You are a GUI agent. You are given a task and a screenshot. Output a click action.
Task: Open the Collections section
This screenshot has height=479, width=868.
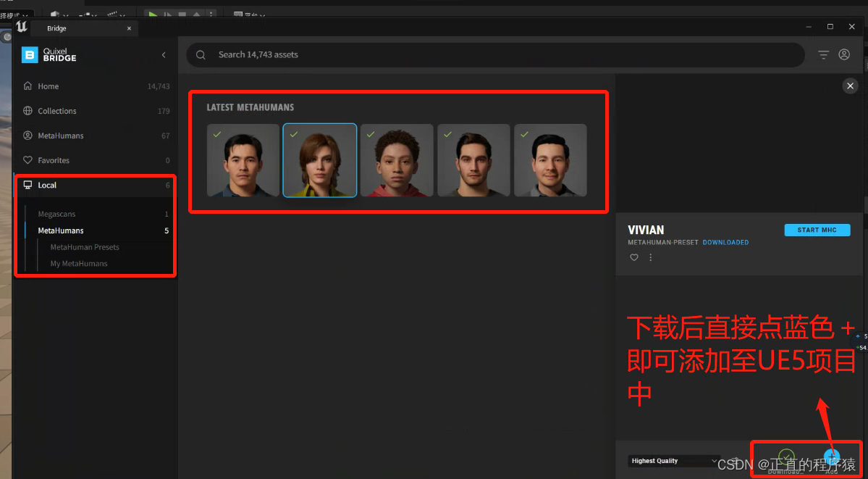coord(96,111)
